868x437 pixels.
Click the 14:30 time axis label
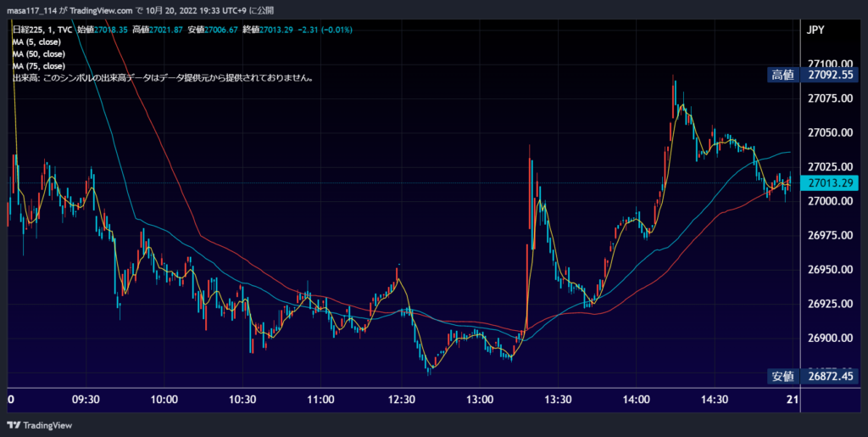tap(715, 400)
